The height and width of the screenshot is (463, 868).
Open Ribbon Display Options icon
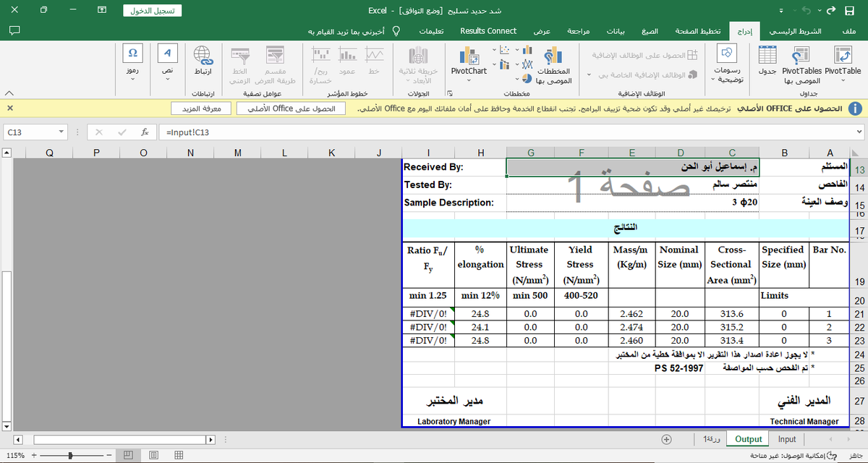(102, 10)
